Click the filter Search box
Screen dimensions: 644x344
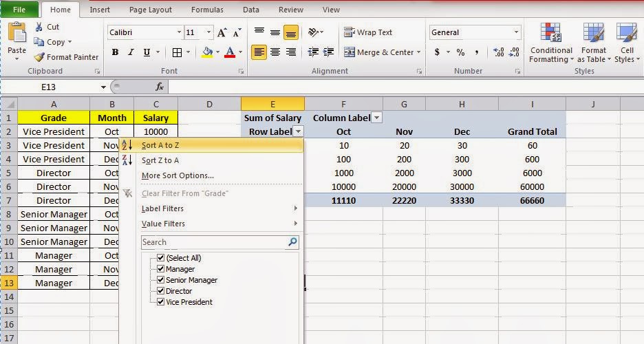coord(219,242)
